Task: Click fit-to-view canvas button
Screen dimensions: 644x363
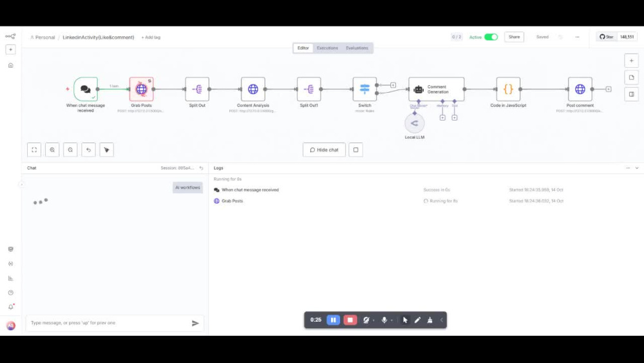Action: [x=34, y=150]
